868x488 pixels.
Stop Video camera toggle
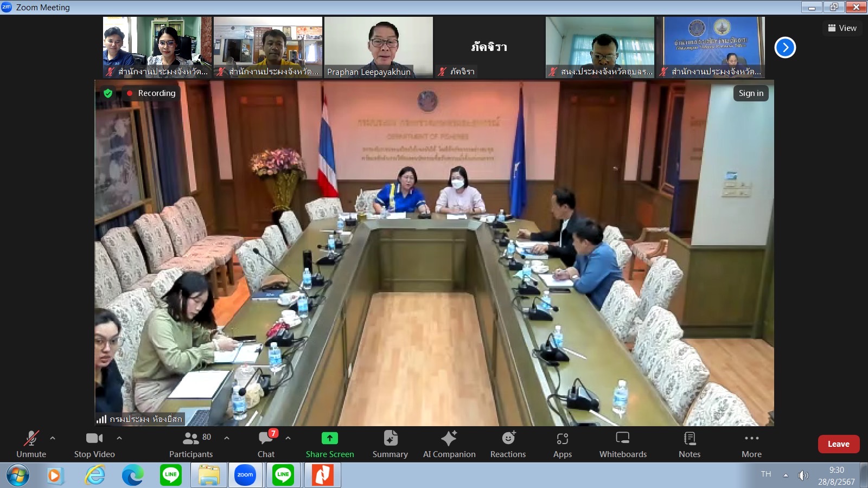(94, 444)
